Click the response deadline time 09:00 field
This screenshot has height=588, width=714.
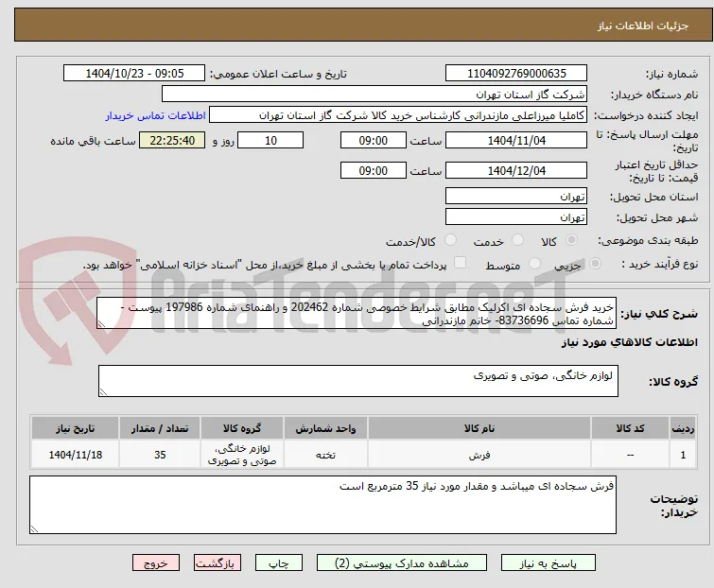coord(374,140)
